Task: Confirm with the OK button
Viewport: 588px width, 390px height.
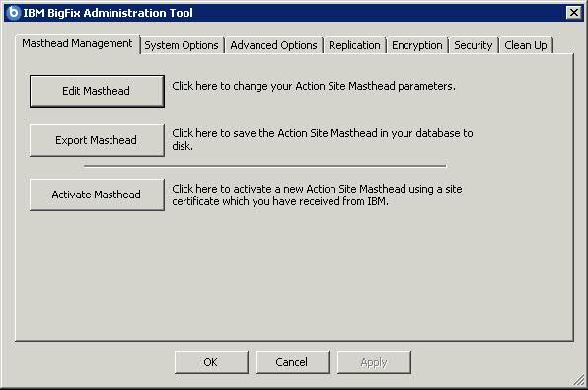Action: point(211,362)
